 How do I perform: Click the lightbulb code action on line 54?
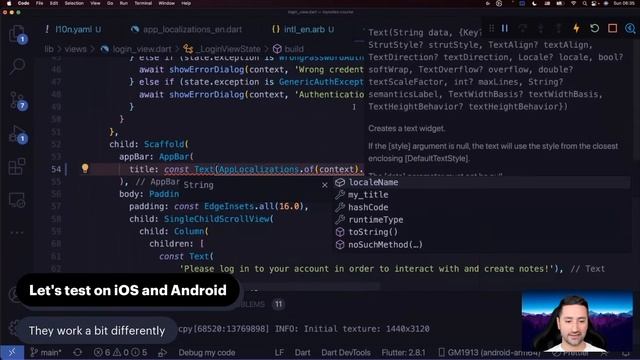click(85, 168)
